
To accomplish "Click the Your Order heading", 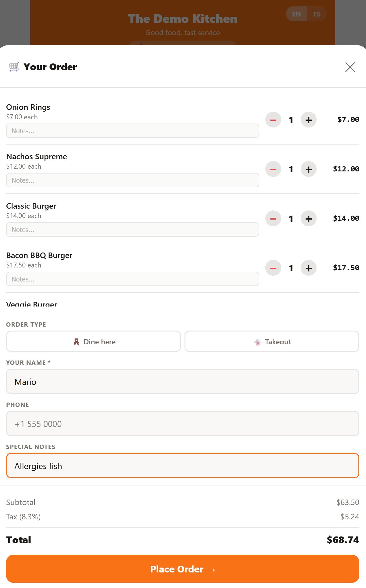I will [50, 67].
